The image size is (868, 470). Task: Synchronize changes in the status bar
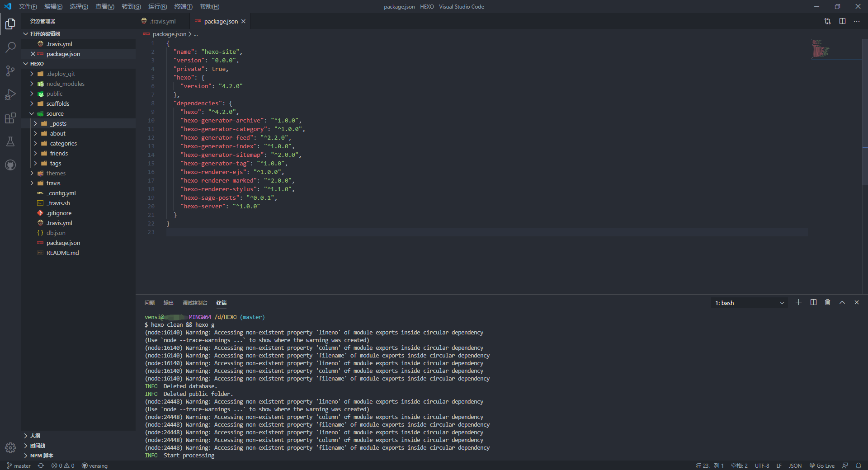(x=41, y=465)
